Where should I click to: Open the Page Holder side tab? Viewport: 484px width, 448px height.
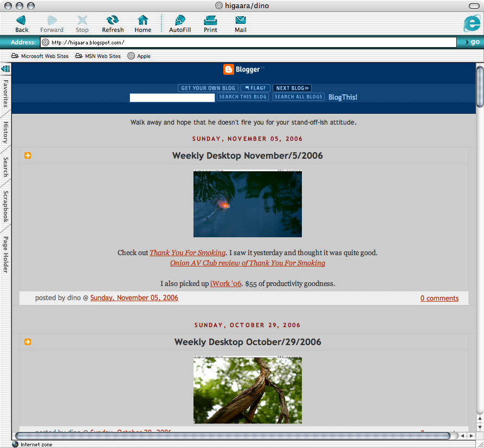(x=5, y=255)
